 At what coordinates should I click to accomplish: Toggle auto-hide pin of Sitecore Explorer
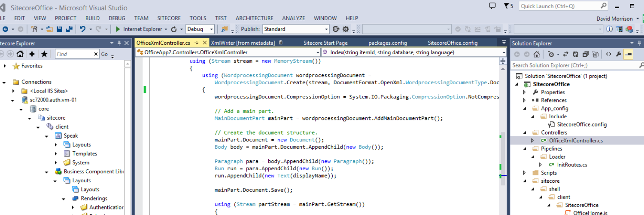pyautogui.click(x=119, y=43)
